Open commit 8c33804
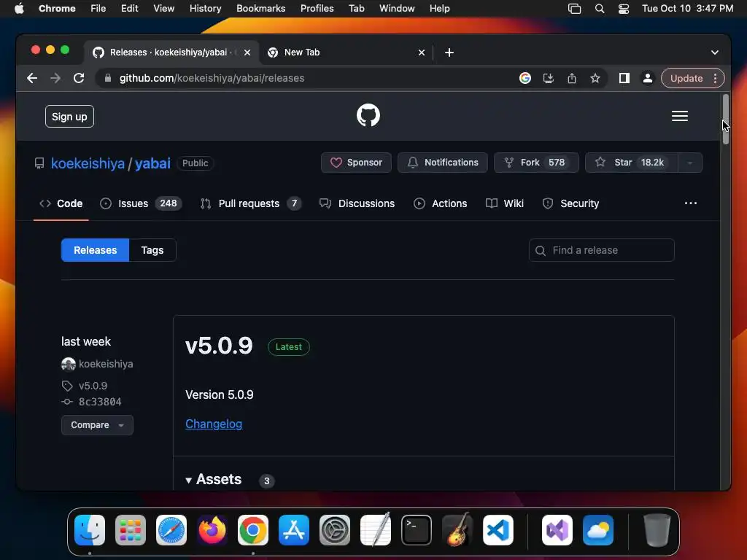This screenshot has width=747, height=560. [x=100, y=402]
